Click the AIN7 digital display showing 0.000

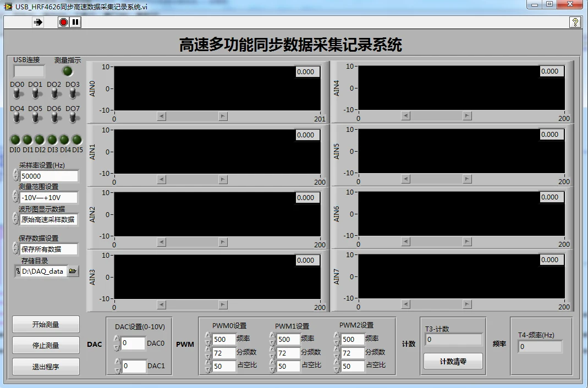pos(552,259)
